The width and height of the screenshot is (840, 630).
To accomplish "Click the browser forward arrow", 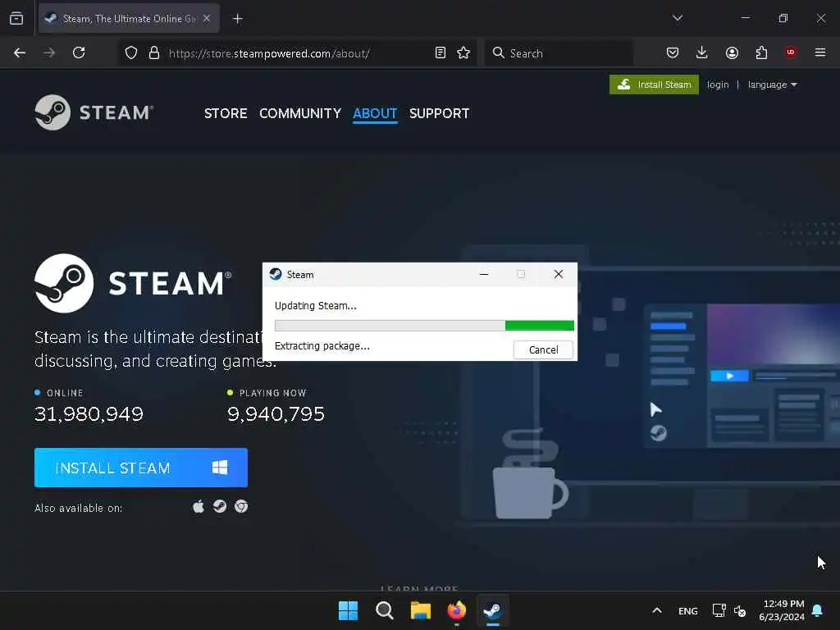I will pos(49,53).
